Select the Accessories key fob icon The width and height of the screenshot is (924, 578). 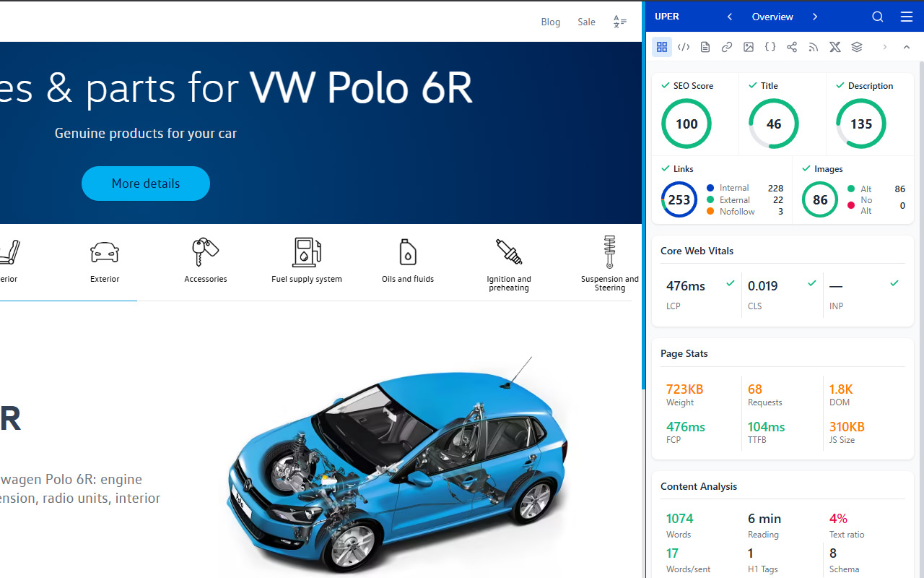(x=206, y=252)
